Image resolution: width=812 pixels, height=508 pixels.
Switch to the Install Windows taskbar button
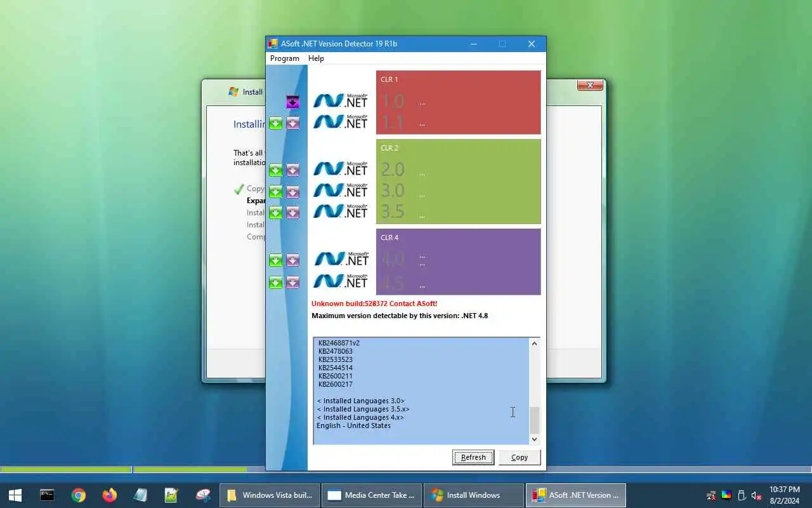point(473,495)
